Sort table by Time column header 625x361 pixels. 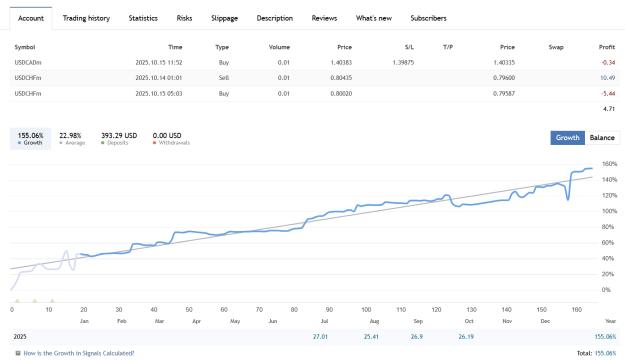[x=175, y=47]
